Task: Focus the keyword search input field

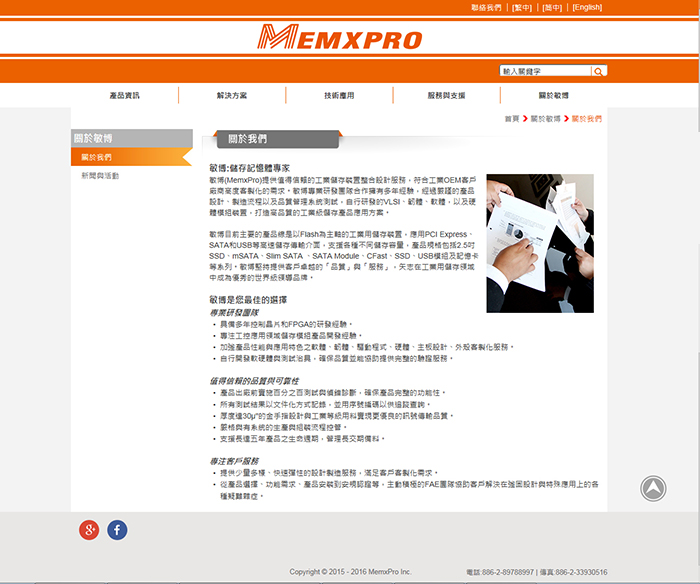Action: tap(545, 71)
